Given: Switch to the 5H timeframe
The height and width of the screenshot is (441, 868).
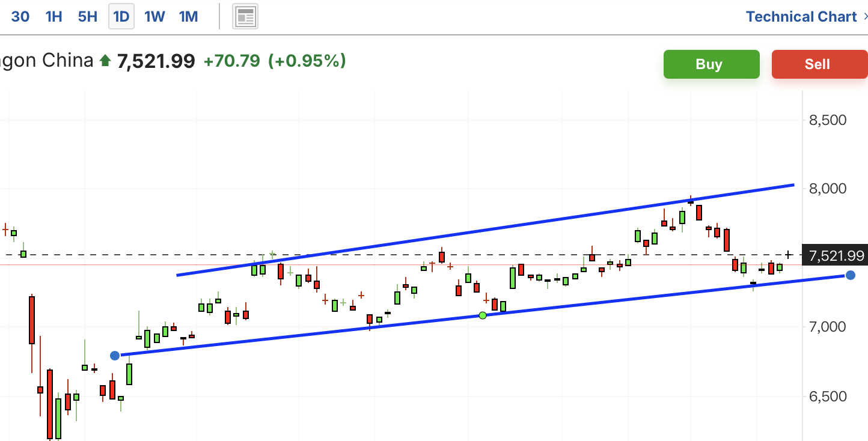Looking at the screenshot, I should point(88,16).
